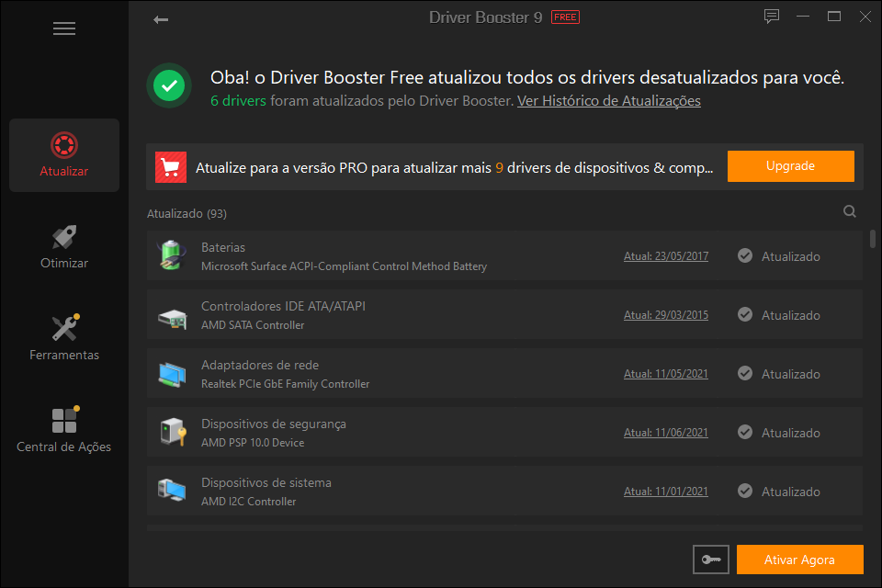Select the AMD SATA Controller text

click(253, 325)
